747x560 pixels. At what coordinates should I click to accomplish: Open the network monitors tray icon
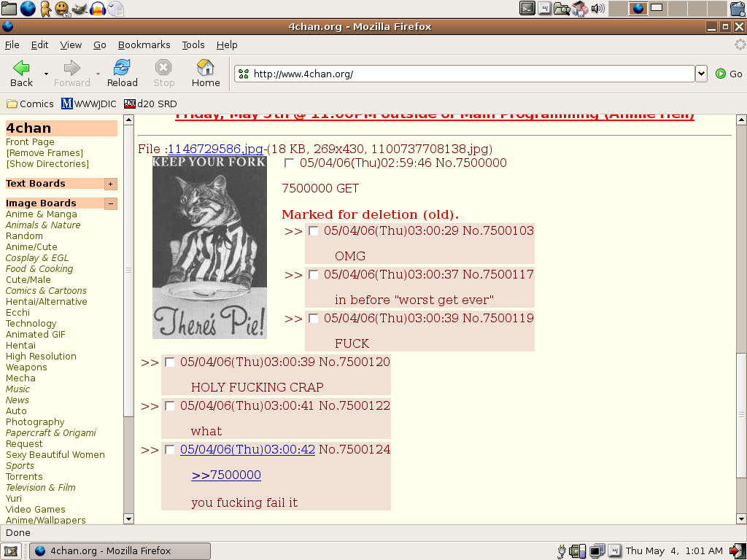click(x=597, y=551)
